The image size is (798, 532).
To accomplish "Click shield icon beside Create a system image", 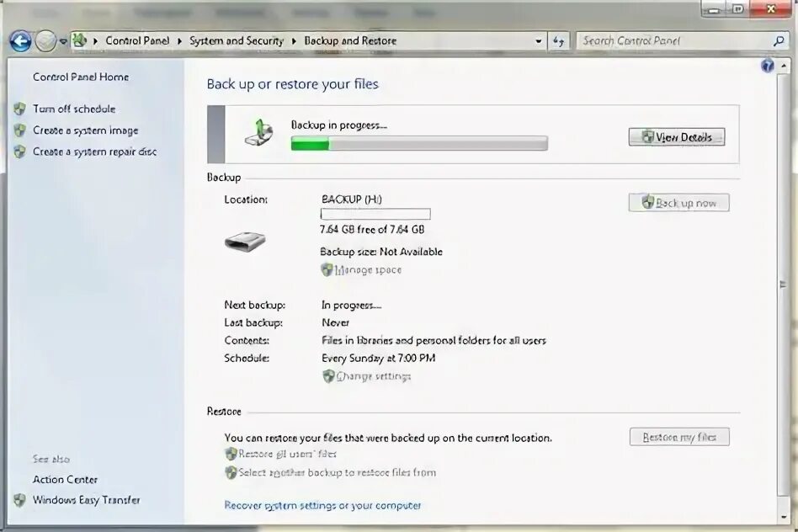I will click(20, 130).
